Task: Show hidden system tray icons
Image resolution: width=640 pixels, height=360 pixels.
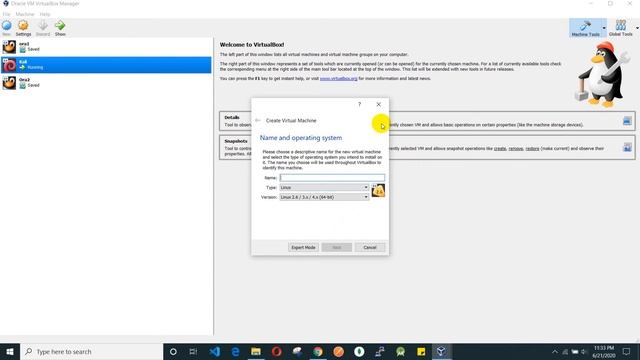Action: 555,351
